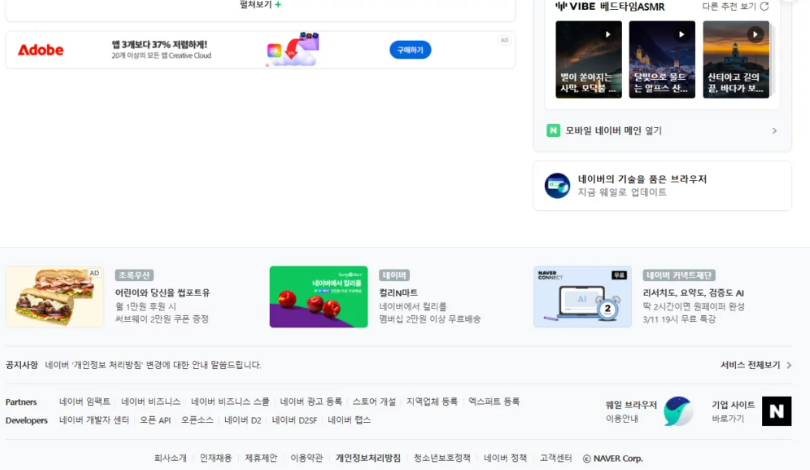Image resolution: width=810 pixels, height=470 pixels.
Task: Click the Whale browser update round icon
Action: [557, 185]
